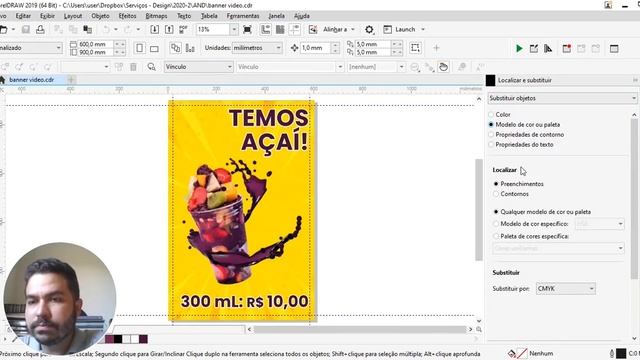This screenshot has width=640, height=360.
Task: Click the horizontal scrollbar thumb
Action: tap(360, 329)
